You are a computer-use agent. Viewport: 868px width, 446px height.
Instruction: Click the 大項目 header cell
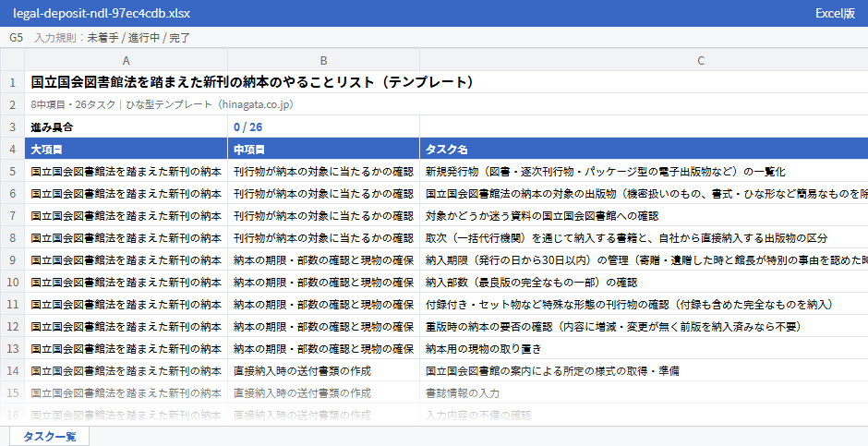click(x=127, y=150)
